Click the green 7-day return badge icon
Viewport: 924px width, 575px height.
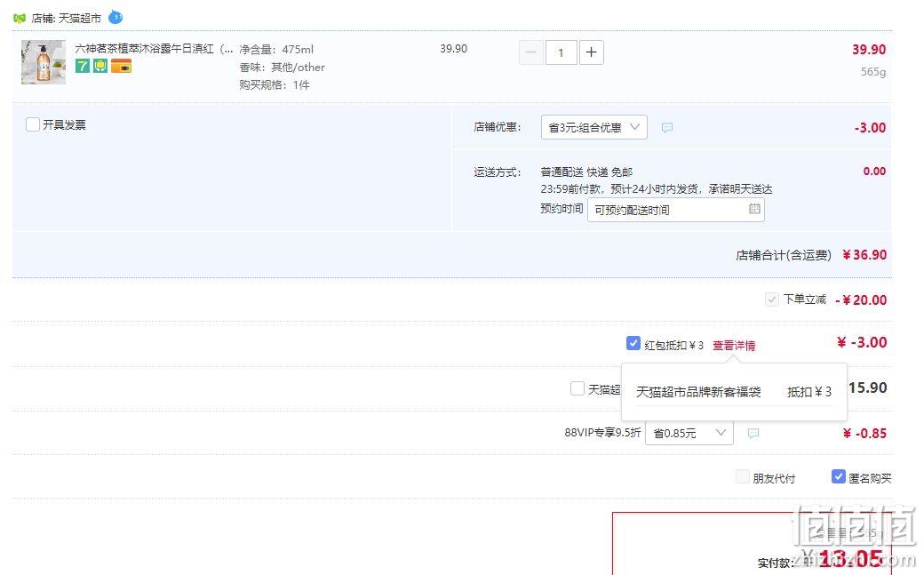(83, 66)
